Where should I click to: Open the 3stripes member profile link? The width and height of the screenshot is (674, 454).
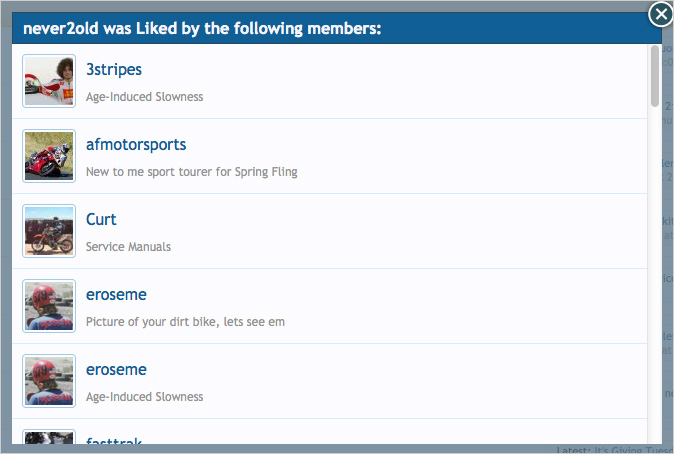114,70
